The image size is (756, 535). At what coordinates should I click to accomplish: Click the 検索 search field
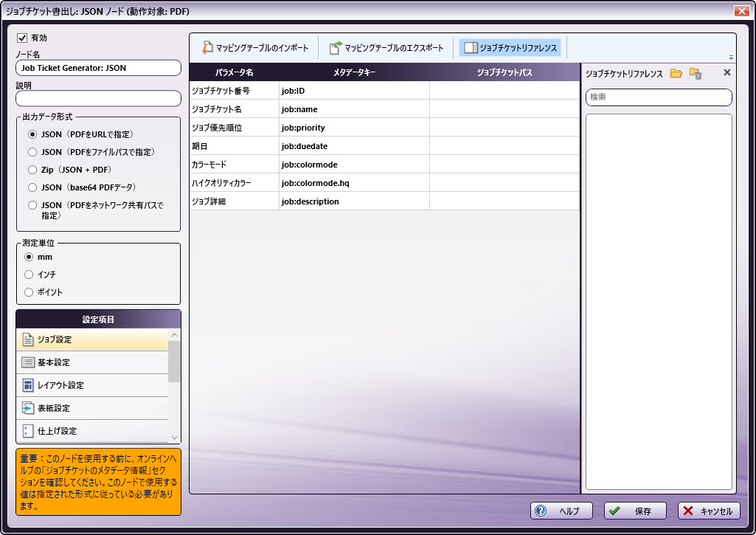659,97
